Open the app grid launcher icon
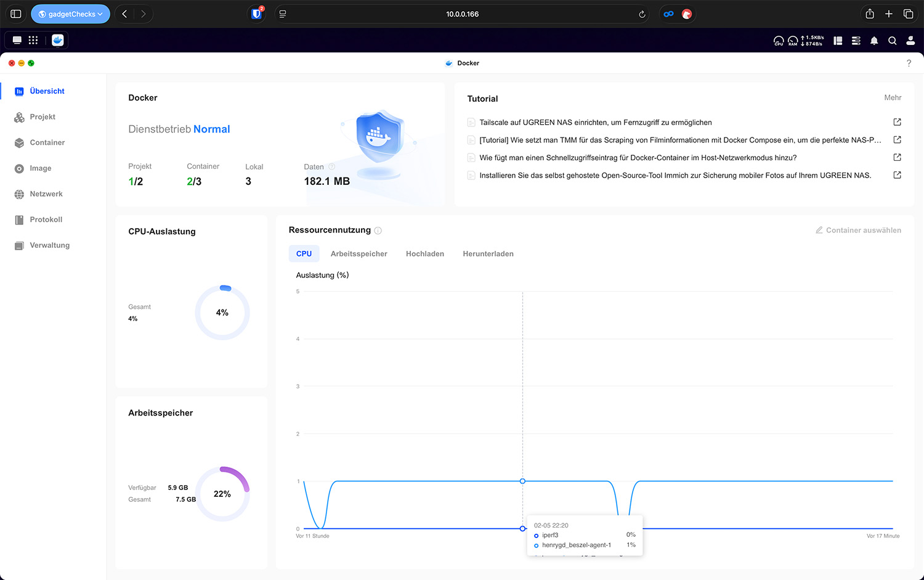Screen dimensions: 924x580 click(33, 40)
